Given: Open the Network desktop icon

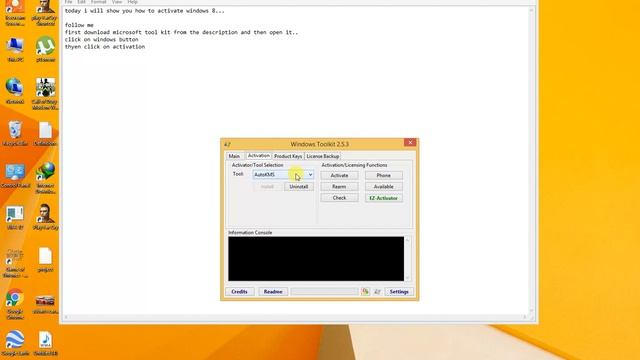Looking at the screenshot, I should (x=15, y=91).
